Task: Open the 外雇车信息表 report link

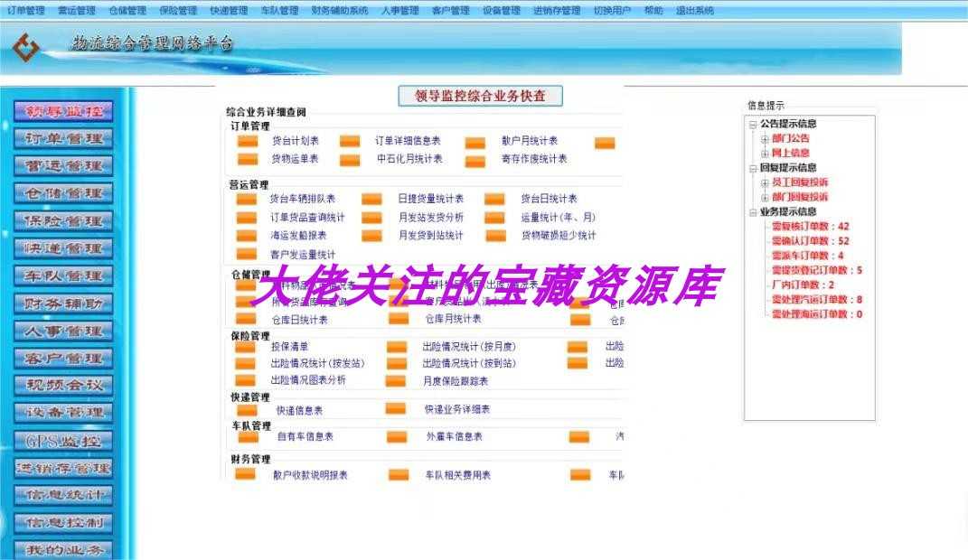Action: [455, 436]
